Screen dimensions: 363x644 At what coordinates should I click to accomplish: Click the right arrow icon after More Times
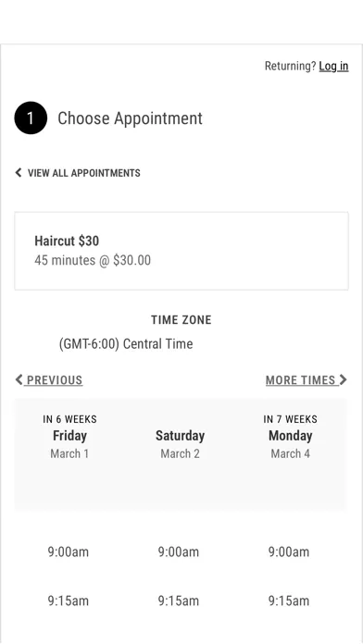click(x=344, y=379)
